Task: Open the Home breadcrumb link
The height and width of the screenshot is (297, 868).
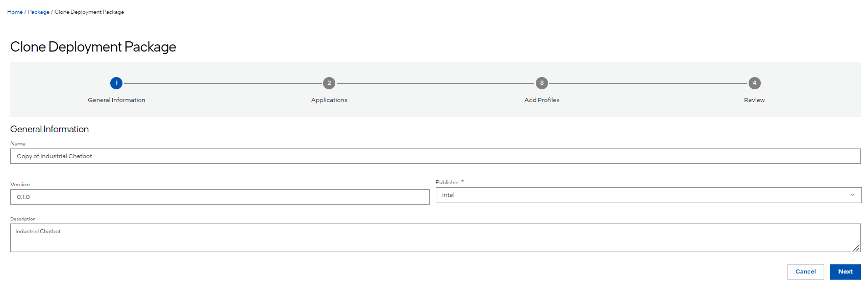Action: coord(15,12)
